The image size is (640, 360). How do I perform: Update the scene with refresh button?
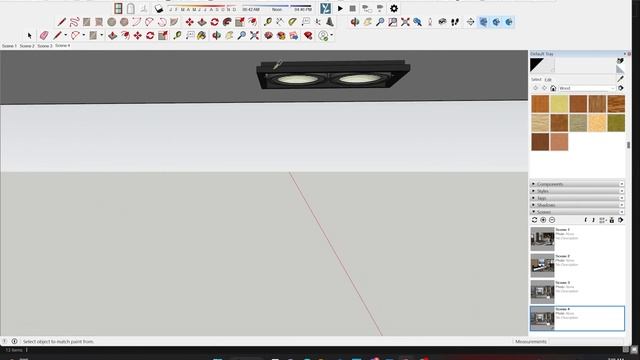534,220
